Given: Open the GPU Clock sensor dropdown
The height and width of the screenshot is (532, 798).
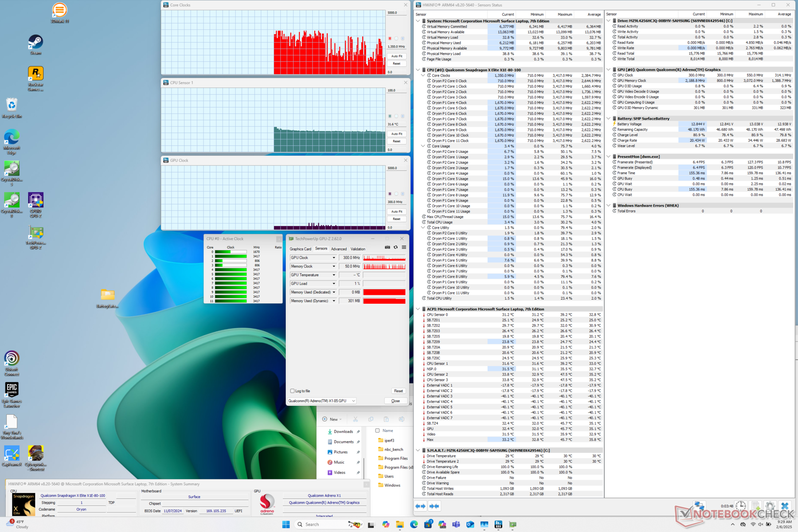Looking at the screenshot, I should tap(334, 258).
